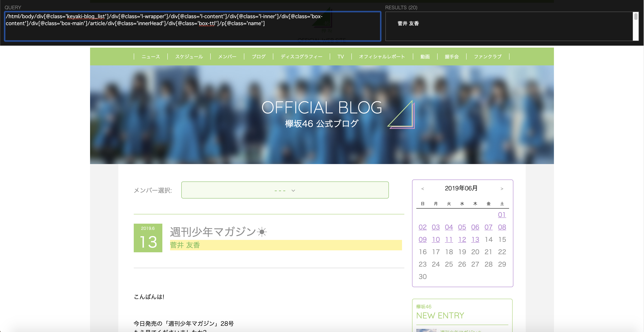The image size is (644, 332).
Task: Go to previous month in calendar
Action: point(423,189)
